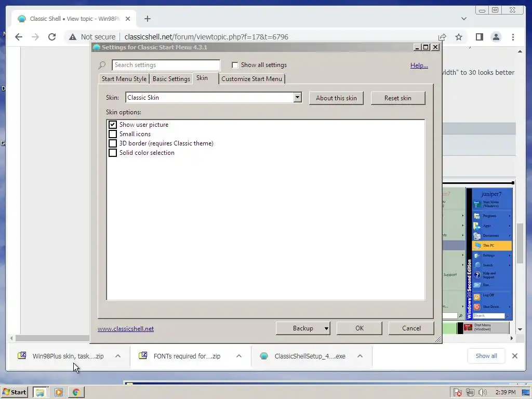Close the Chrome downloads bar
Viewport: 532px width, 399px height.
(x=515, y=356)
